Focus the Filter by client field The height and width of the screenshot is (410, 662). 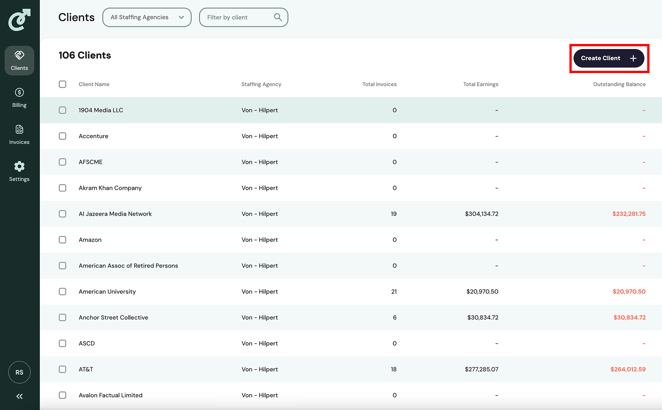(x=236, y=17)
